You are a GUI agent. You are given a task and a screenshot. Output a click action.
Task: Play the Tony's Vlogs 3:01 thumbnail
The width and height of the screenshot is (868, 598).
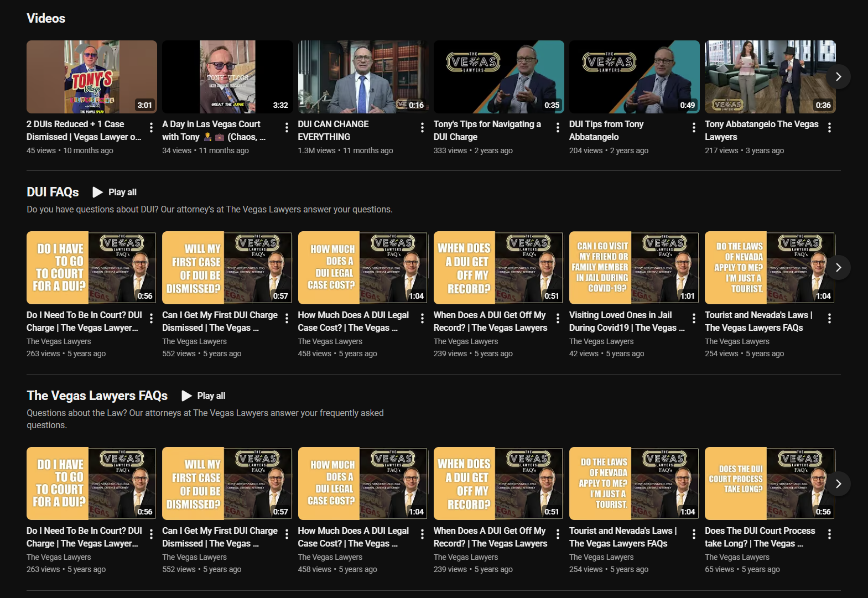(x=92, y=77)
